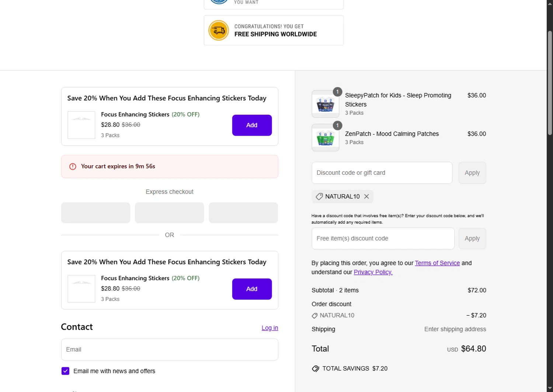Click the order discount NATURAL10 tag icon
The image size is (553, 392).
coord(314,316)
